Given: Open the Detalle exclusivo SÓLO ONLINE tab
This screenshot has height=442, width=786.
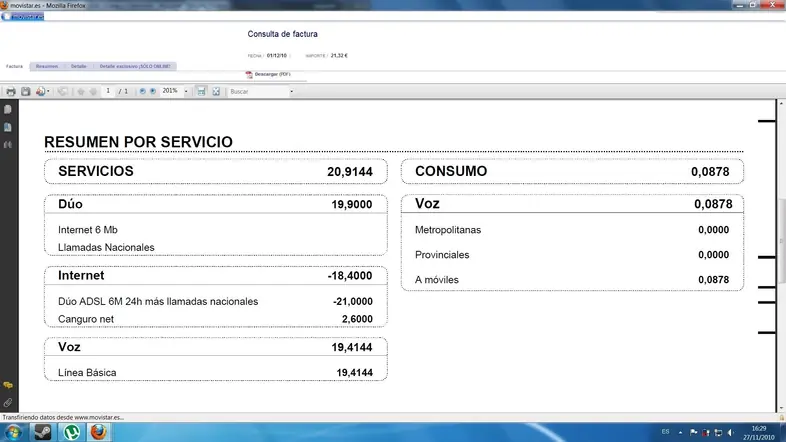Looking at the screenshot, I should coord(135,66).
